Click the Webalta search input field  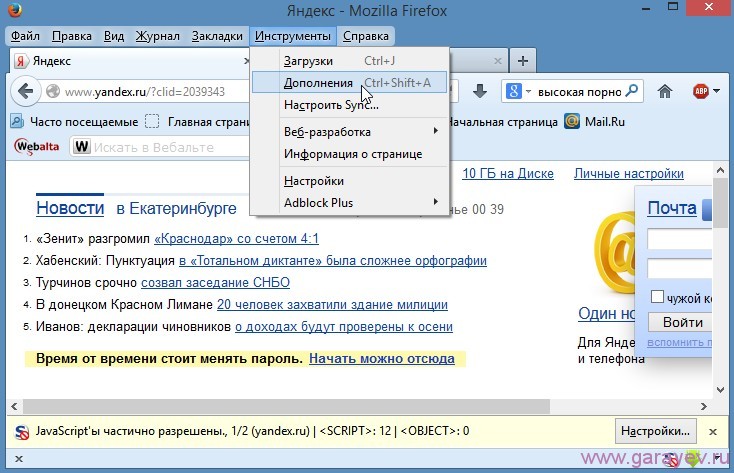click(161, 147)
